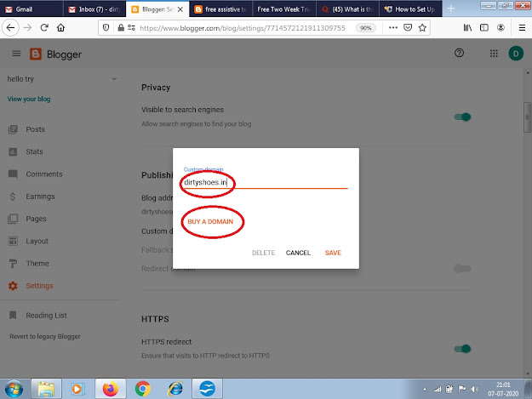Switch to the Gmail tab

pos(31,9)
